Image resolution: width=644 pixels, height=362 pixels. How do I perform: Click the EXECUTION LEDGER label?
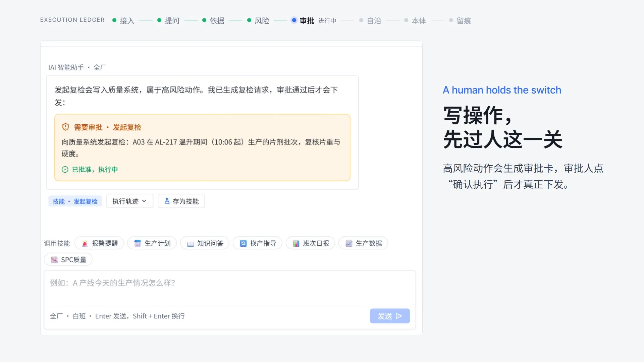tap(72, 20)
